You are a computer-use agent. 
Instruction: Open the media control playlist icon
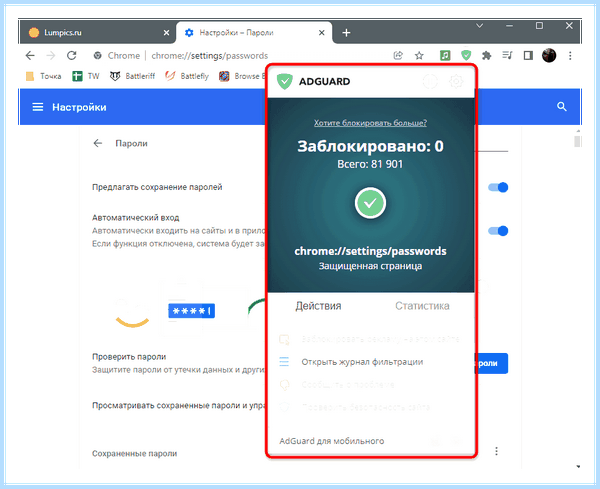click(x=507, y=55)
